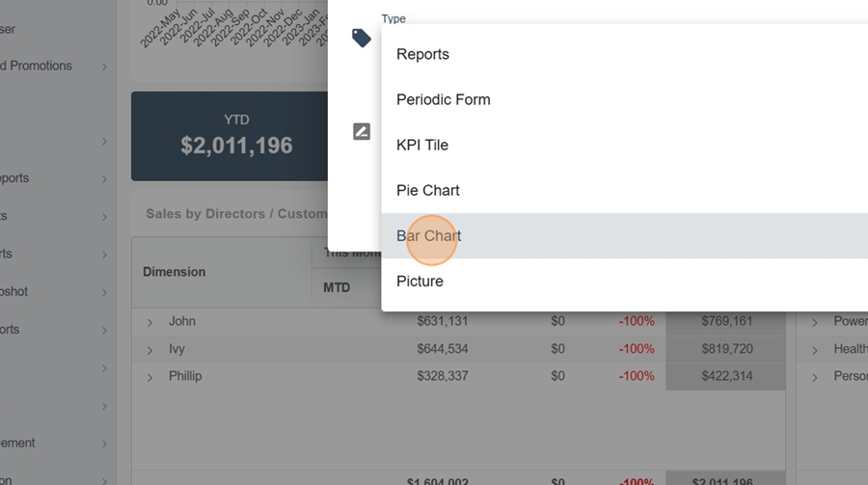Select the Pie Chart type

427,190
